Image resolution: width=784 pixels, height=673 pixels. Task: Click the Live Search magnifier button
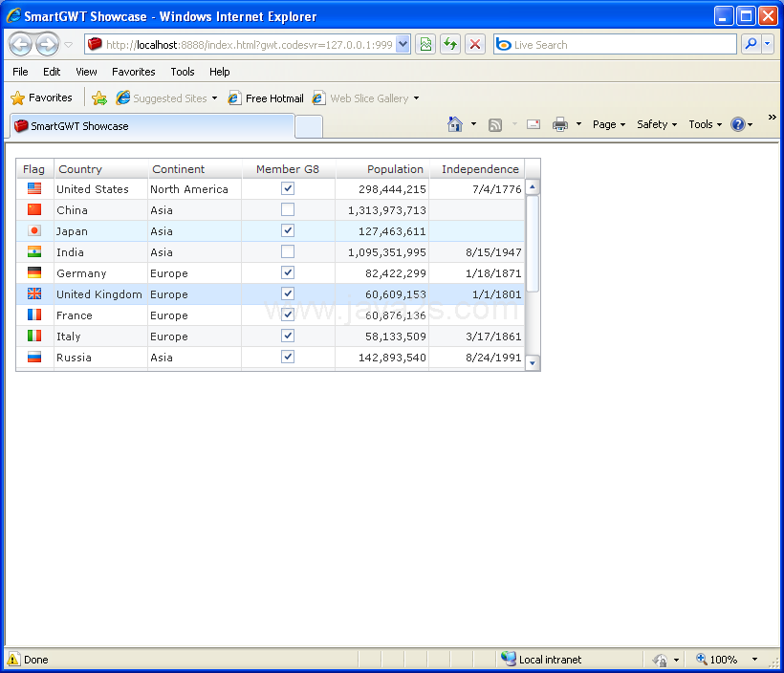click(751, 45)
